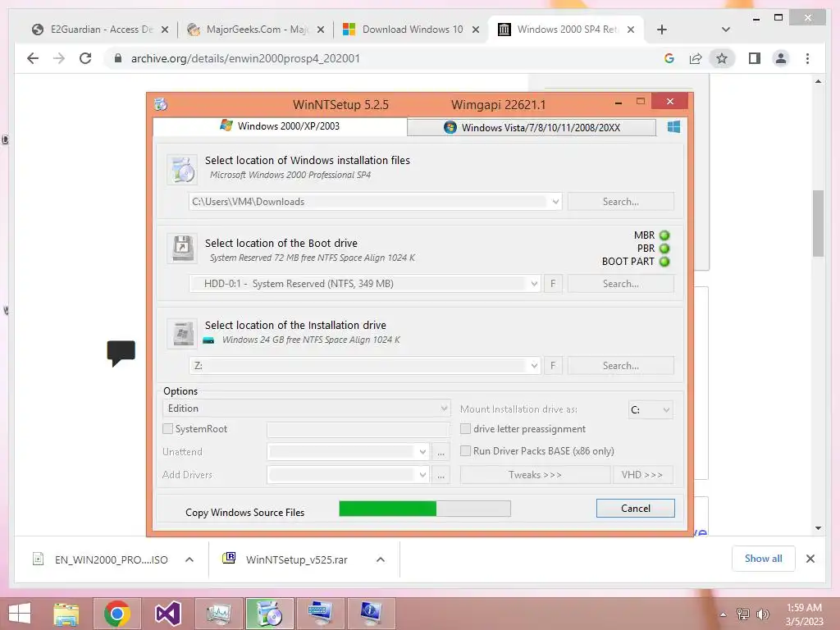The width and height of the screenshot is (840, 630).
Task: Open the taskbar system monitor app
Action: click(x=218, y=614)
